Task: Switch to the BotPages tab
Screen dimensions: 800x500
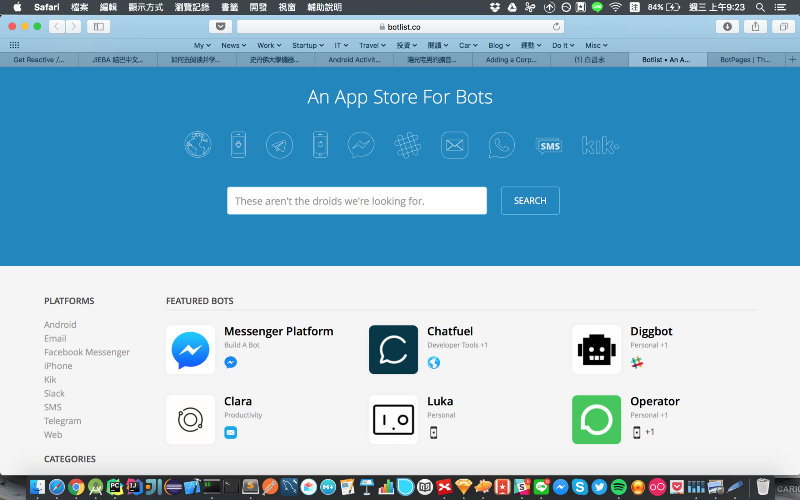Action: point(745,60)
